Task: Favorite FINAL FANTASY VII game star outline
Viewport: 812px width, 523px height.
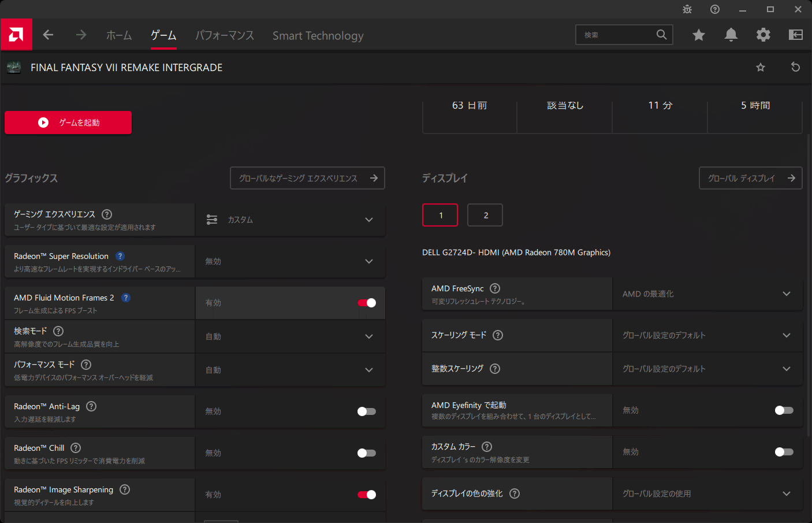Action: click(x=761, y=67)
